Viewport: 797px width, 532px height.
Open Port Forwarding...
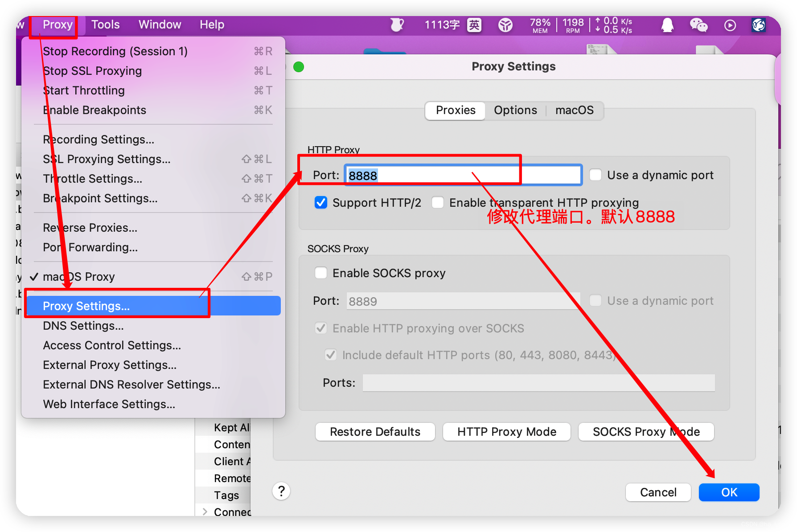[153, 247]
